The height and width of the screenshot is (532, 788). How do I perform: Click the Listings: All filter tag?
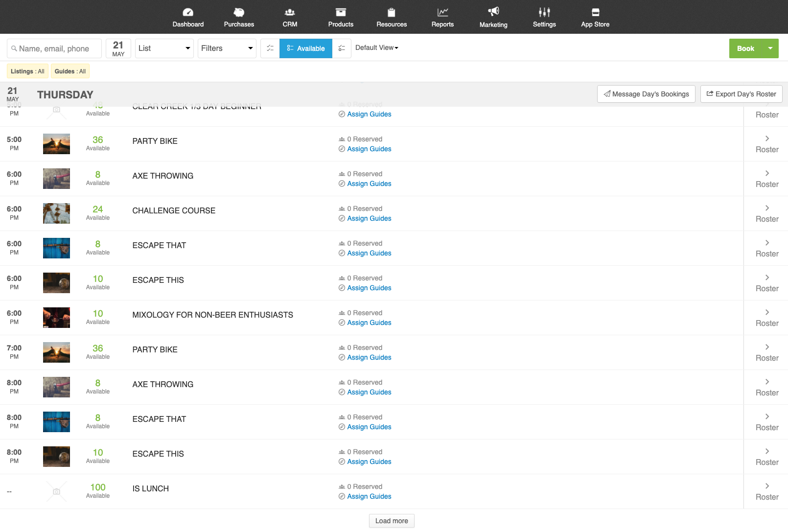(x=28, y=71)
